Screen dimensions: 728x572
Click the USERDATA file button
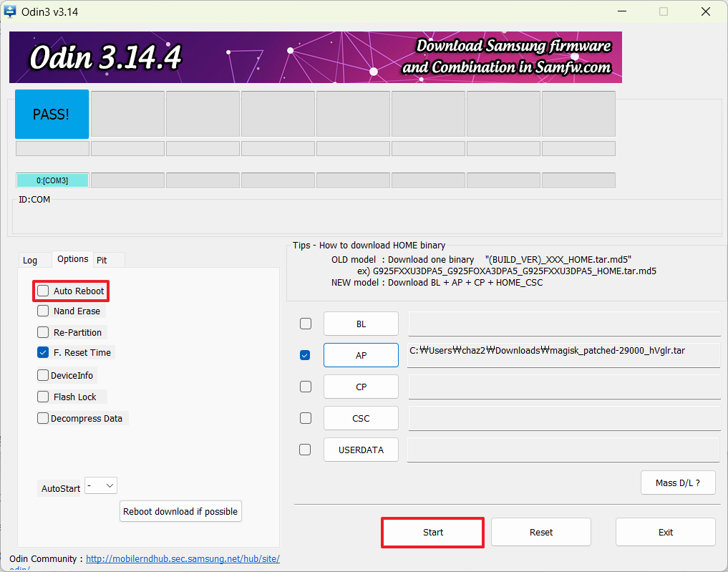[x=361, y=450]
